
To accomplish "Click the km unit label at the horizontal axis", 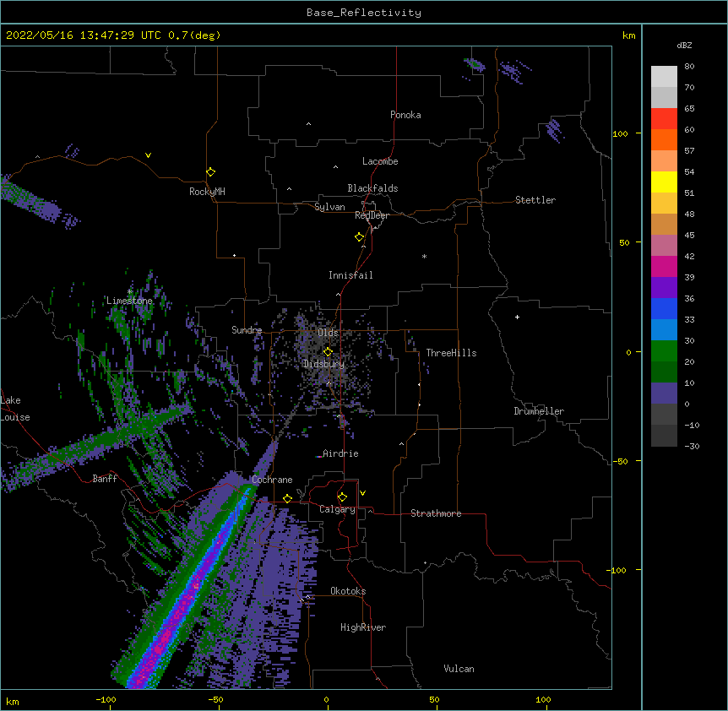I will pyautogui.click(x=13, y=702).
